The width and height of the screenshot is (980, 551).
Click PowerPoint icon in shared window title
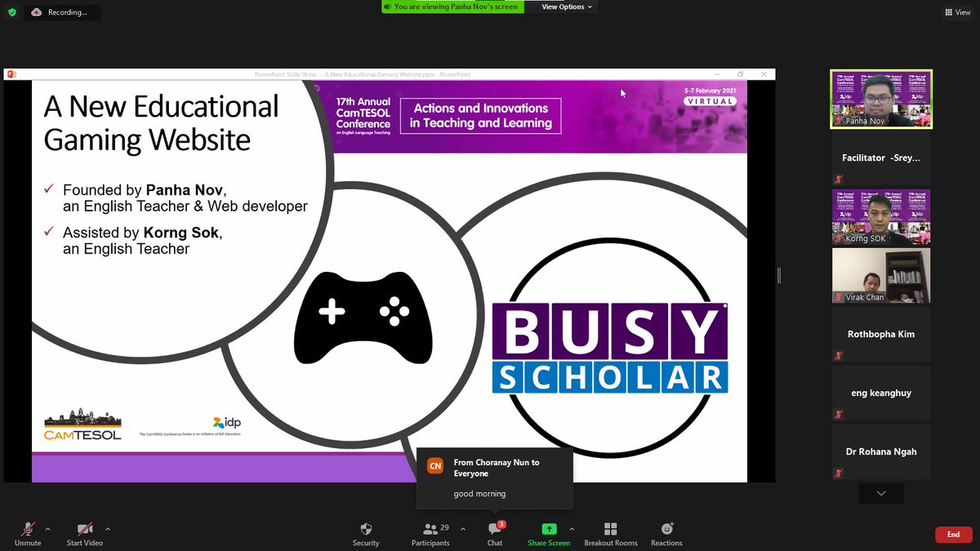click(x=11, y=74)
